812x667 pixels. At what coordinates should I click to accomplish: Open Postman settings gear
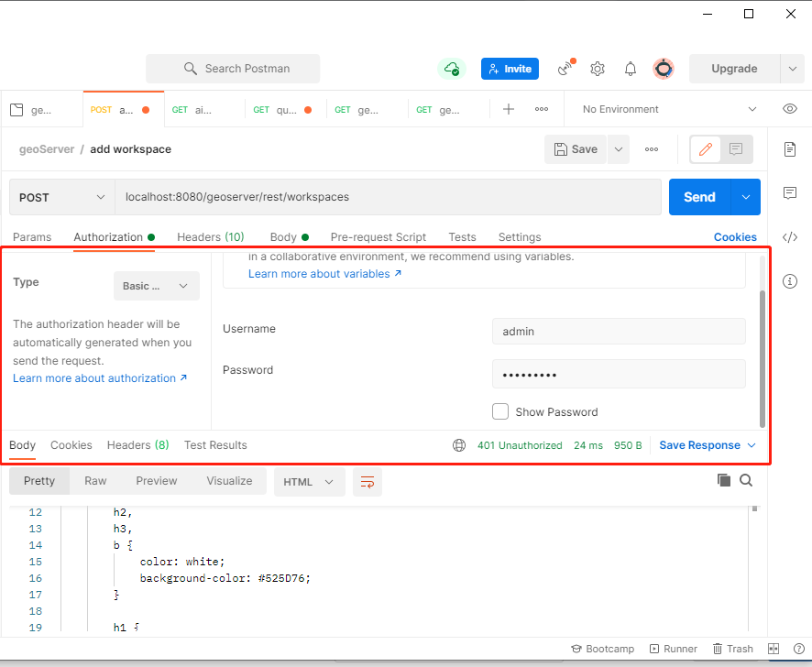(598, 68)
